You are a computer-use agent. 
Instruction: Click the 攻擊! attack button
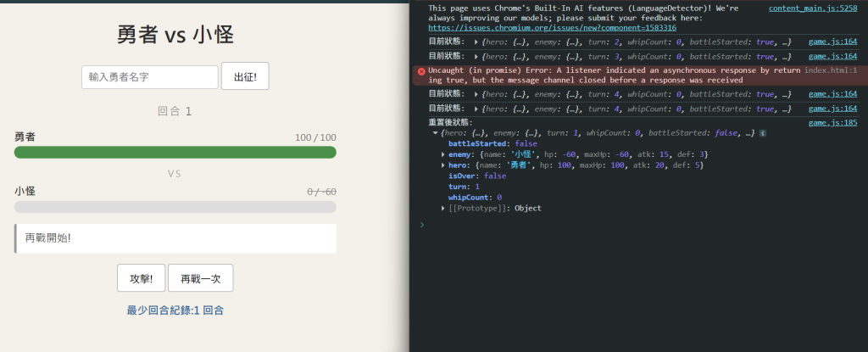pyautogui.click(x=142, y=278)
